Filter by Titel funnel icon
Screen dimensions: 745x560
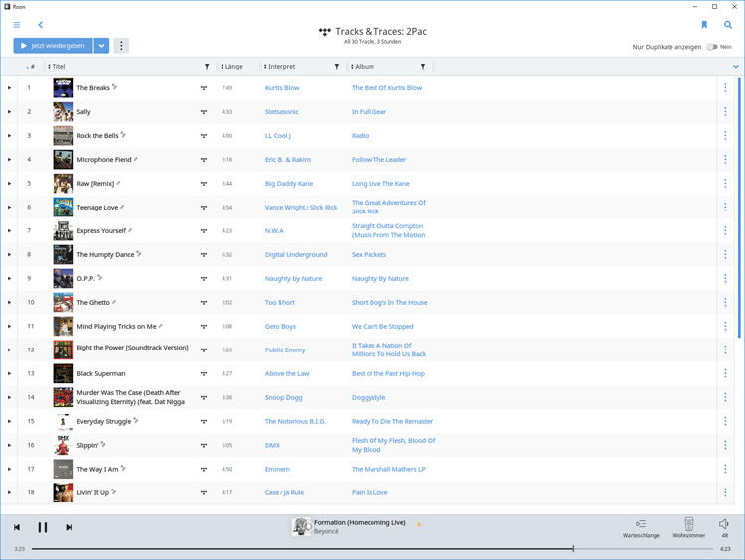pos(207,66)
